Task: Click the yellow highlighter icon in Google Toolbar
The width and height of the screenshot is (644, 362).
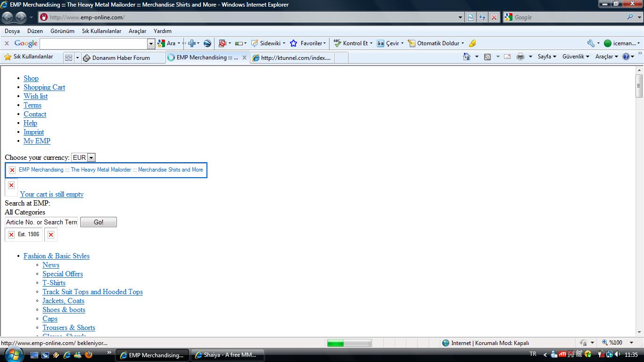Action: tap(472, 43)
